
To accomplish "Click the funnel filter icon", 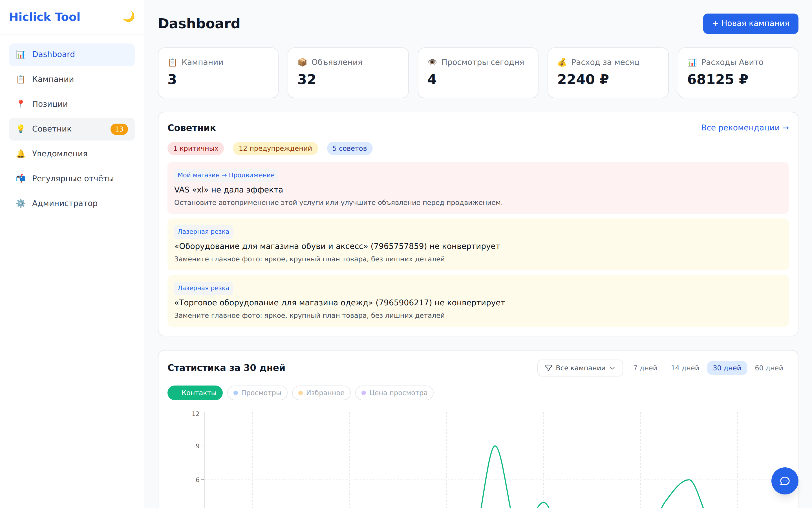I will [x=549, y=368].
